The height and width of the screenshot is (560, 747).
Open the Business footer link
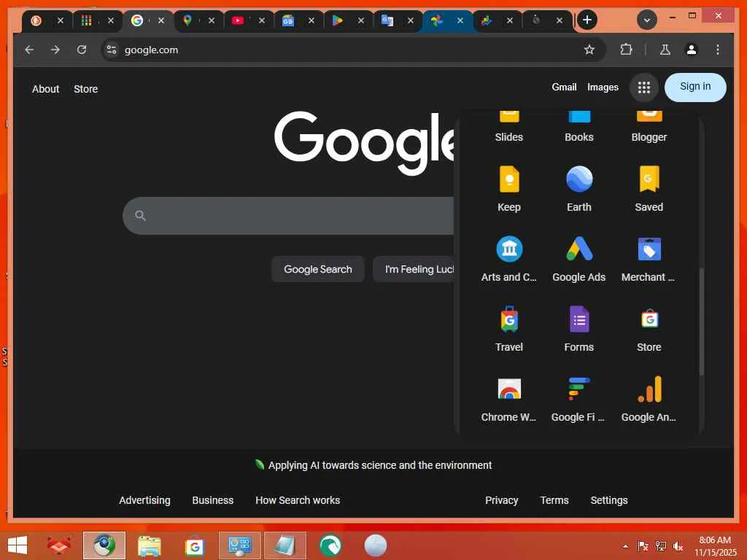[212, 500]
